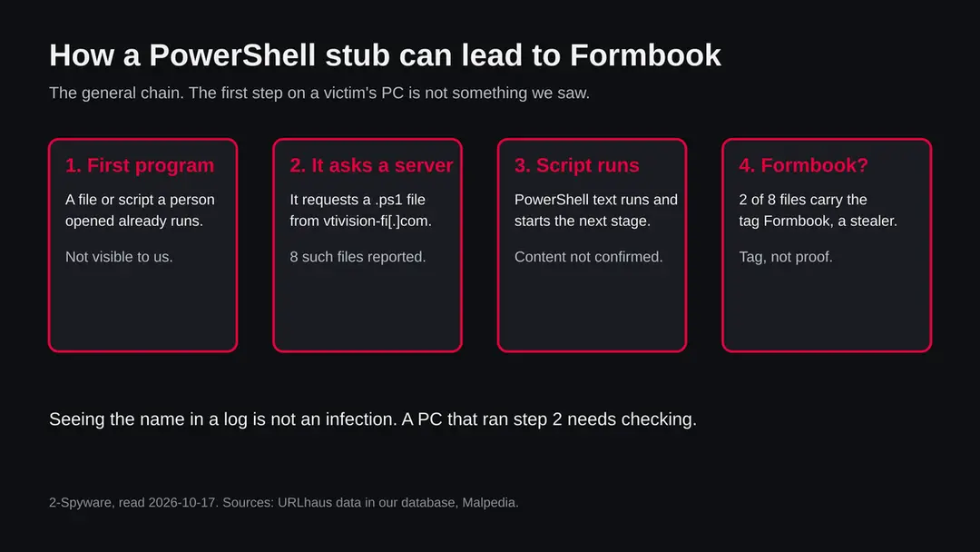
Task: Select the subtitle 'The general chain' text
Action: pos(319,94)
